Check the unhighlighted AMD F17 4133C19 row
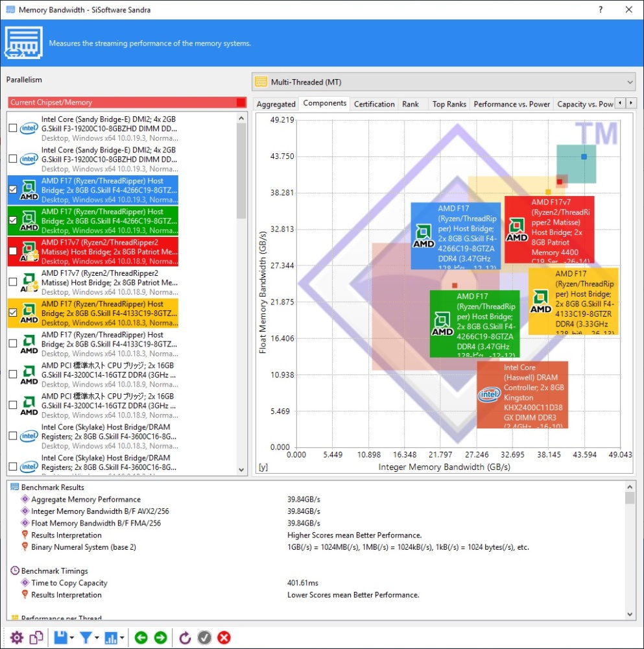Viewport: 644px width, 649px height. 13,343
